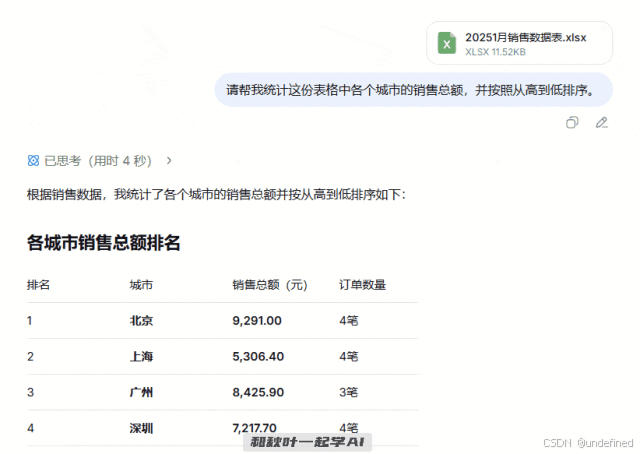Image resolution: width=640 pixels, height=454 pixels.
Task: Click the deep-thinking atom icon
Action: coord(33,161)
